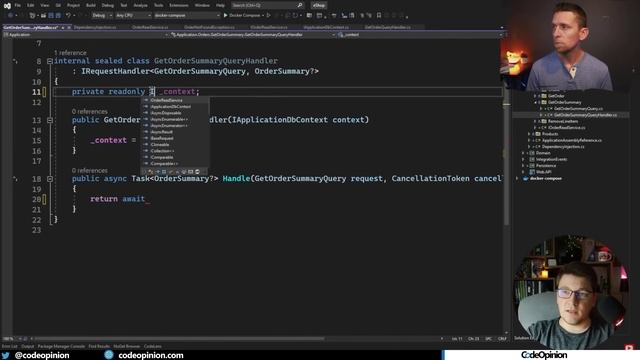640x360 pixels.
Task: Open the Error List panel tab
Action: coord(9,346)
